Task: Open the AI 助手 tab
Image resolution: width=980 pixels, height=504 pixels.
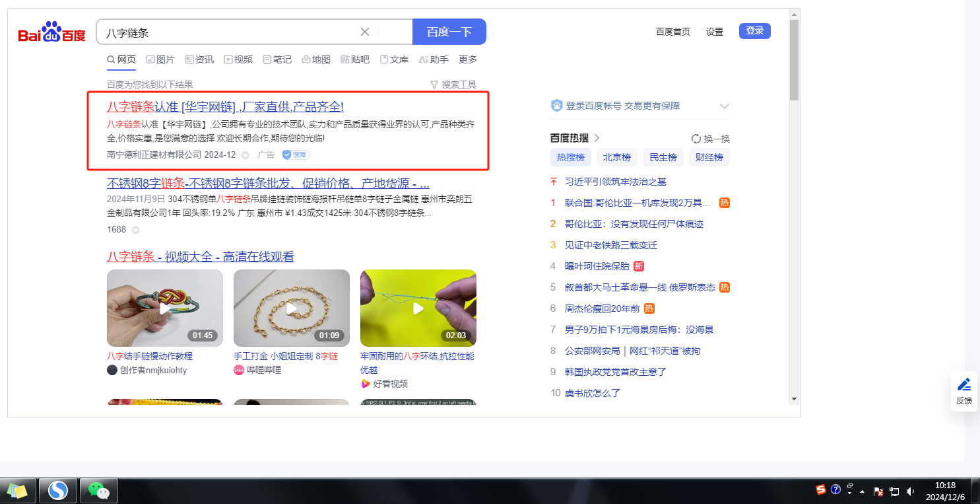Action: (434, 59)
